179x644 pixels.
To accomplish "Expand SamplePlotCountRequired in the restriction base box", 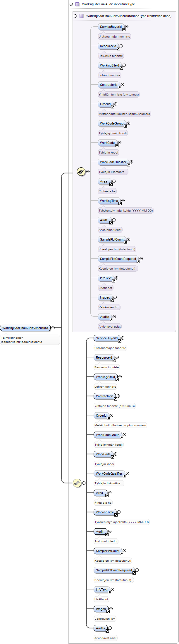I will [x=141, y=259].
